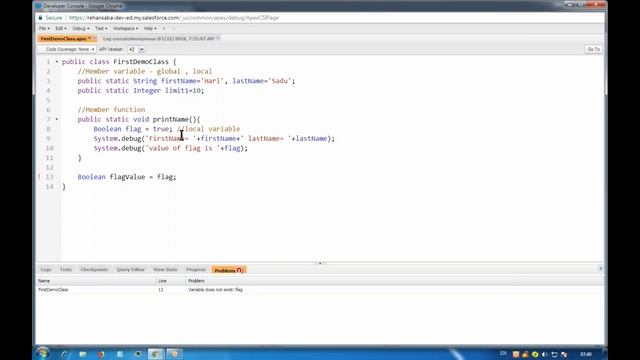This screenshot has height=360, width=640.
Task: Click the line 13 gutter number
Action: [x=49, y=177]
